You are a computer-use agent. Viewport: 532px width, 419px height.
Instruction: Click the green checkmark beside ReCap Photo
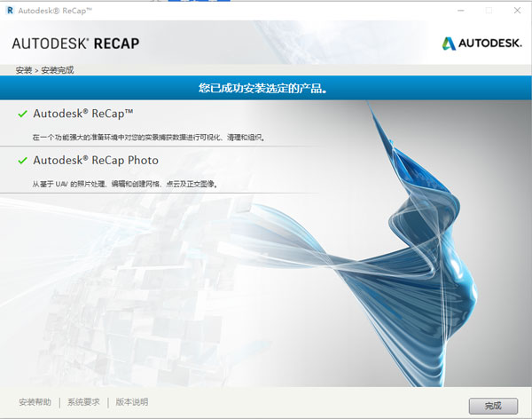[x=22, y=161]
